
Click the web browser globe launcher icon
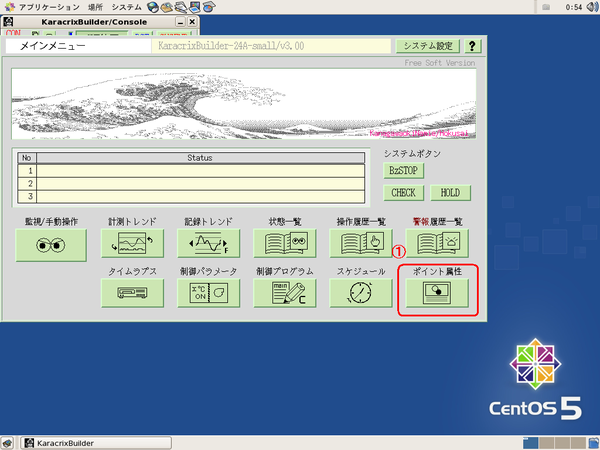tap(153, 7)
